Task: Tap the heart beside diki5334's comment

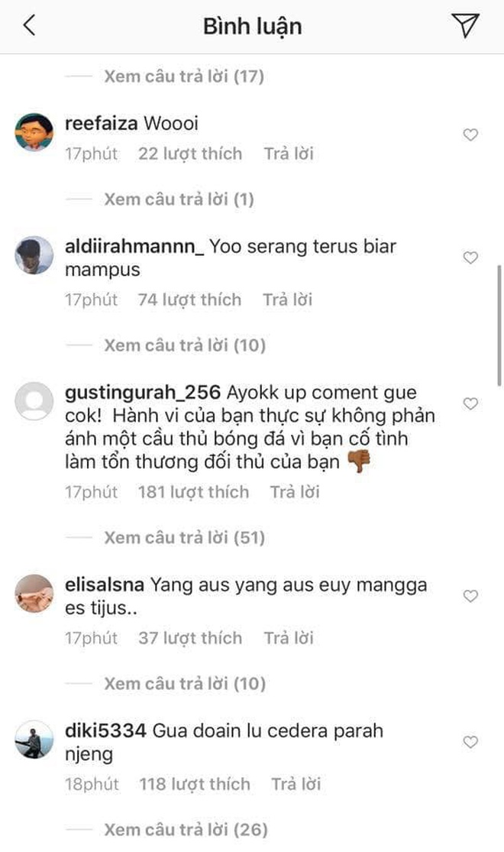Action: (x=470, y=742)
